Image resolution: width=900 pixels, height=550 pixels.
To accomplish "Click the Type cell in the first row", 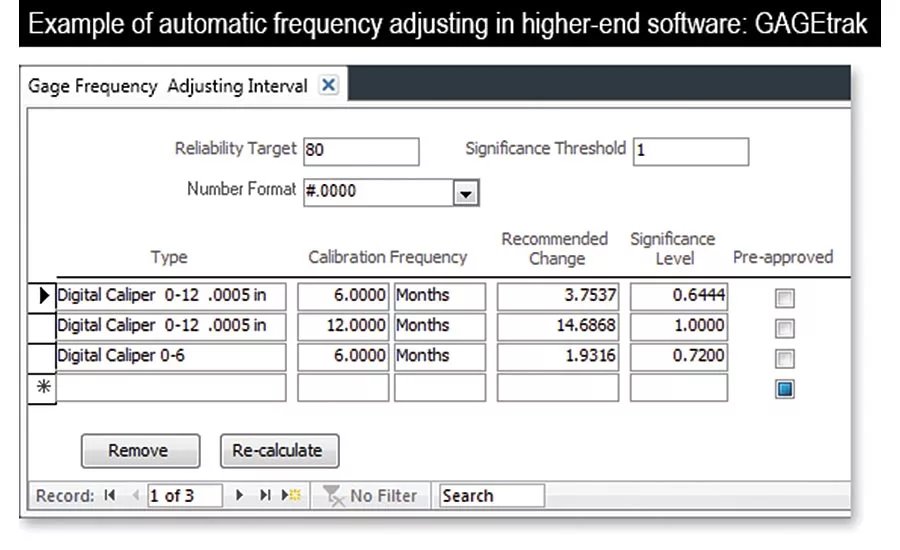I will [x=171, y=296].
